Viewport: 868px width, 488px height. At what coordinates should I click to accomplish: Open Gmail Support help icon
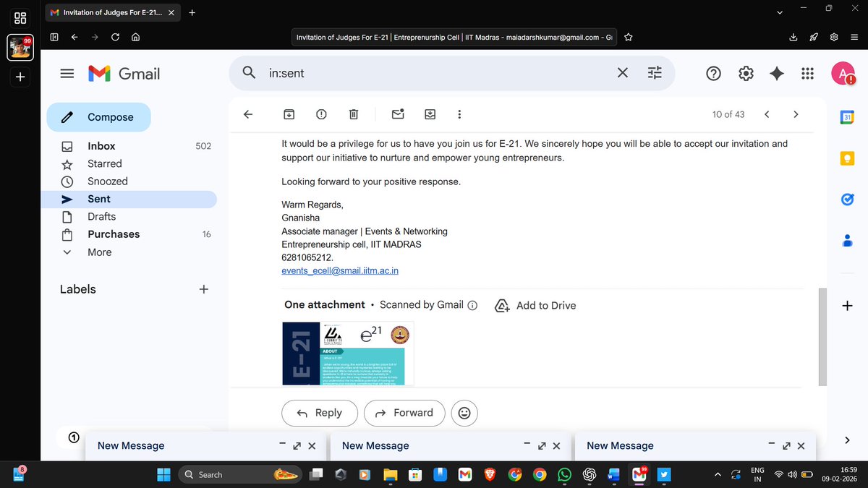[713, 73]
